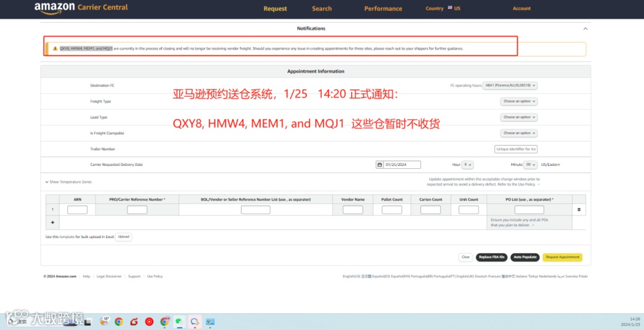Open the Is Freight Clampable dropdown
This screenshot has width=644, height=330.
(519, 133)
